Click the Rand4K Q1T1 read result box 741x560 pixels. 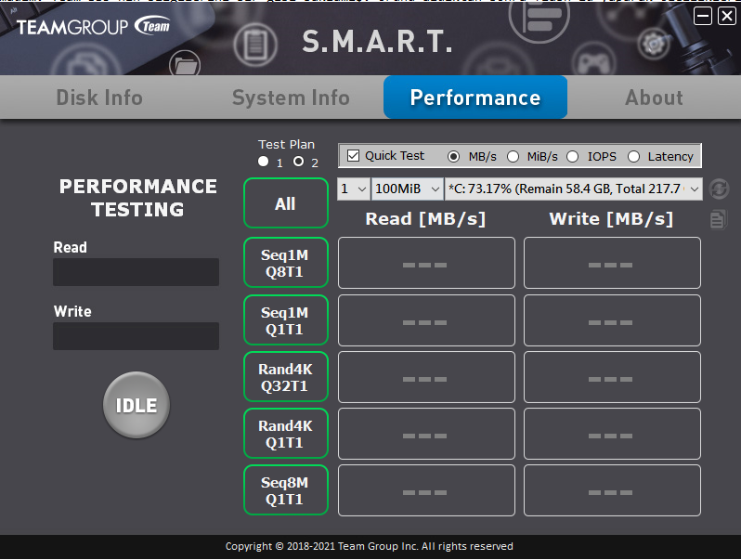pyautogui.click(x=426, y=435)
